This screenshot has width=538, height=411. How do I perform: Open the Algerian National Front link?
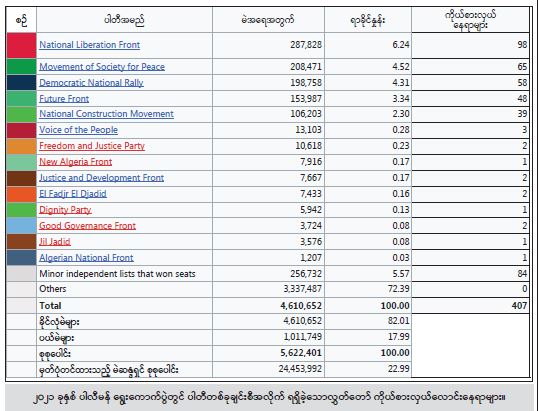pos(86,258)
